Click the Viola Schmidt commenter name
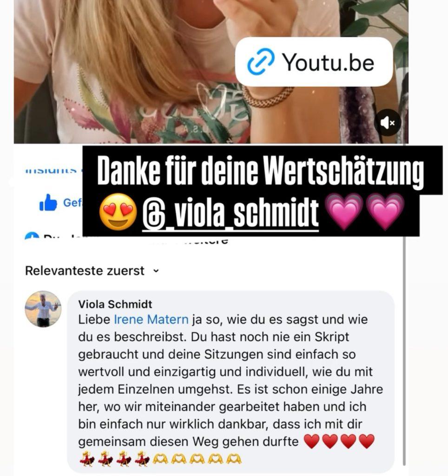 click(x=115, y=304)
